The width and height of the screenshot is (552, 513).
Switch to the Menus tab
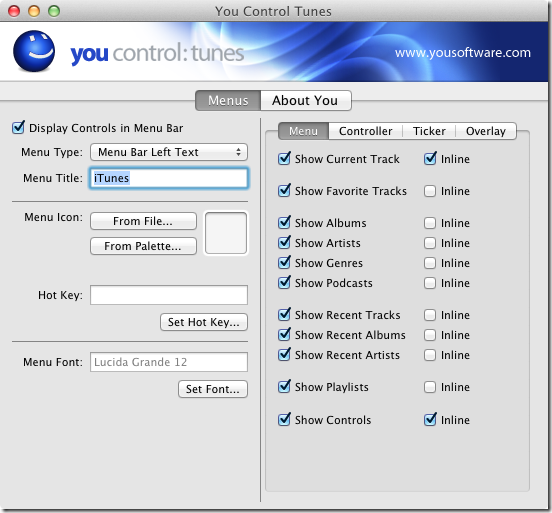click(x=228, y=100)
